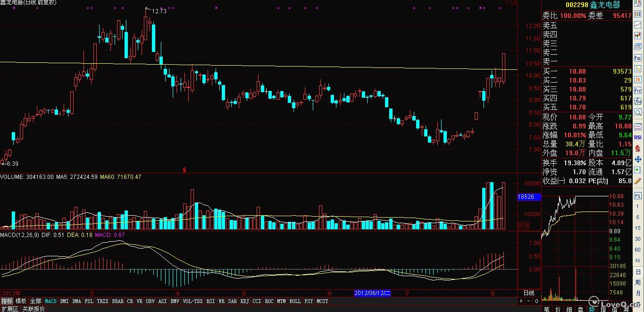The height and width of the screenshot is (312, 644).
Task: Click the plus zoom-in button
Action: click(x=521, y=301)
